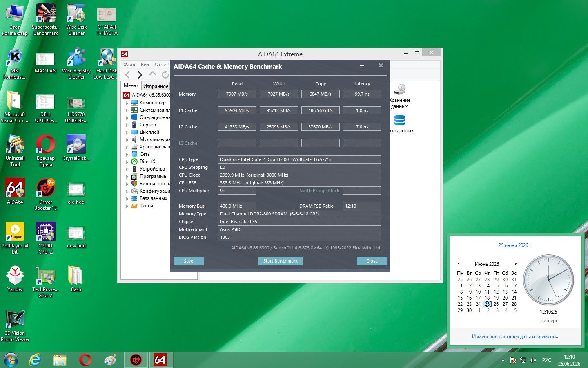
Task: Click the РУС language indicator in tray
Action: [x=546, y=360]
